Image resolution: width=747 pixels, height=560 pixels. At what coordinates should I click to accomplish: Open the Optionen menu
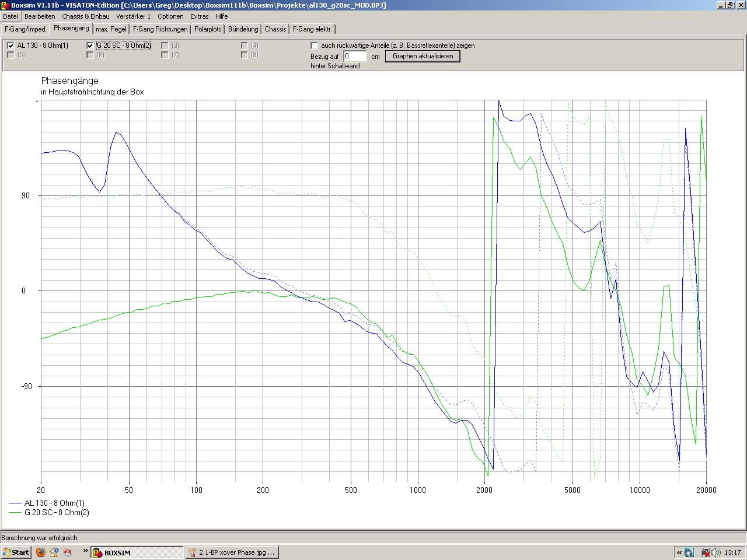coord(170,16)
